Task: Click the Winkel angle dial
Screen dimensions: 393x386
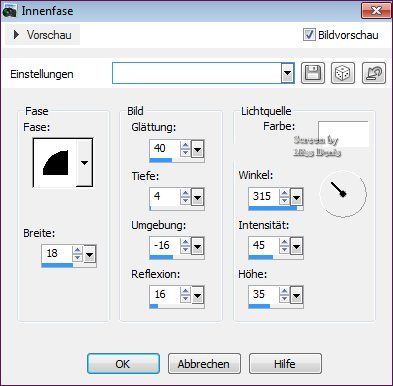Action: 343,194
